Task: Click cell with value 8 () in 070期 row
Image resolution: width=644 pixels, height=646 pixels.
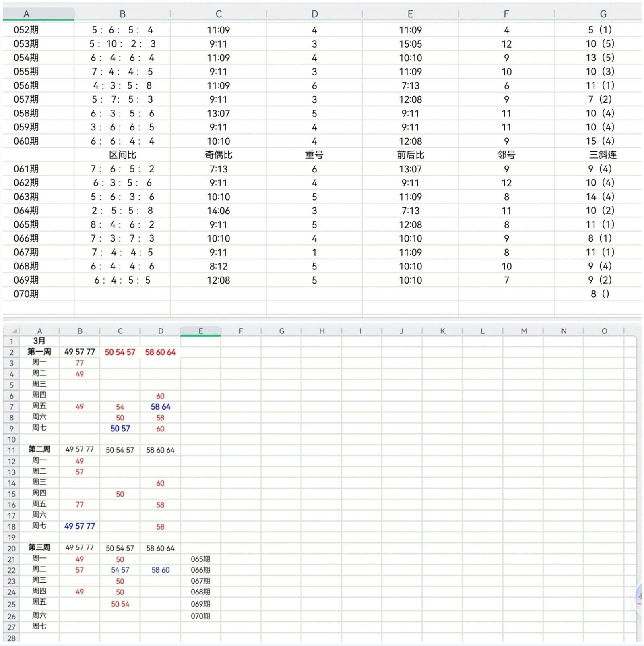Action: (x=600, y=294)
